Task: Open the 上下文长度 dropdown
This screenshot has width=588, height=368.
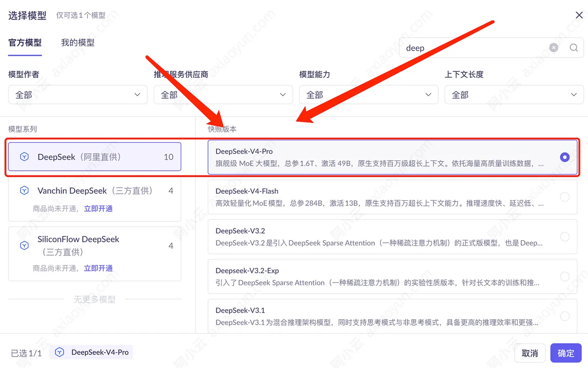Action: [x=514, y=95]
